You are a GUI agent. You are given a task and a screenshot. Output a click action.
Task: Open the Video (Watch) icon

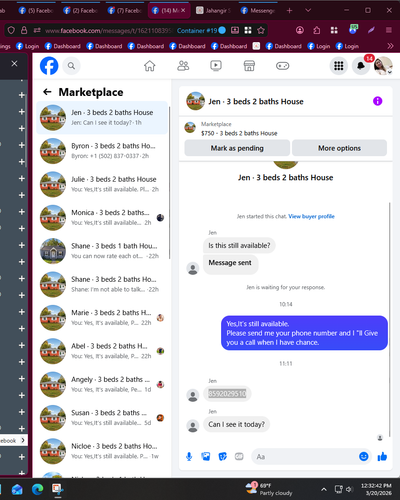point(216,66)
